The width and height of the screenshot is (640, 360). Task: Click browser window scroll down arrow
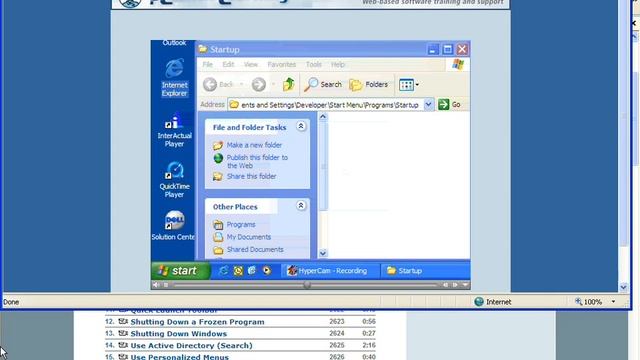coord(623,287)
